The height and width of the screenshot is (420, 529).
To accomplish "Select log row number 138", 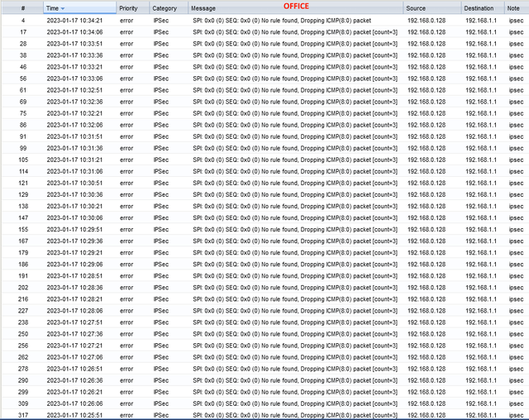I will tap(23, 207).
